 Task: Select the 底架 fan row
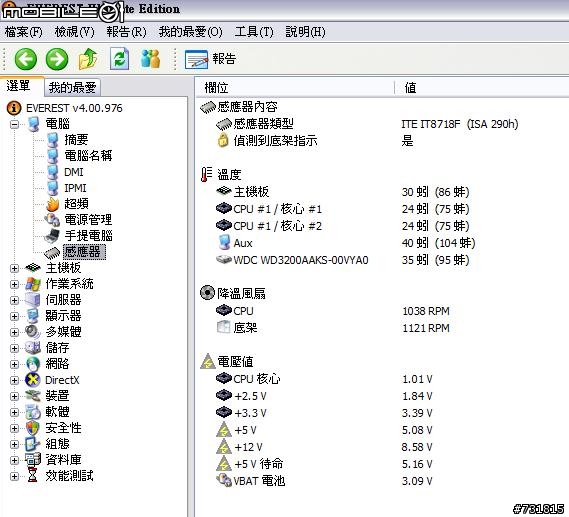click(332, 328)
